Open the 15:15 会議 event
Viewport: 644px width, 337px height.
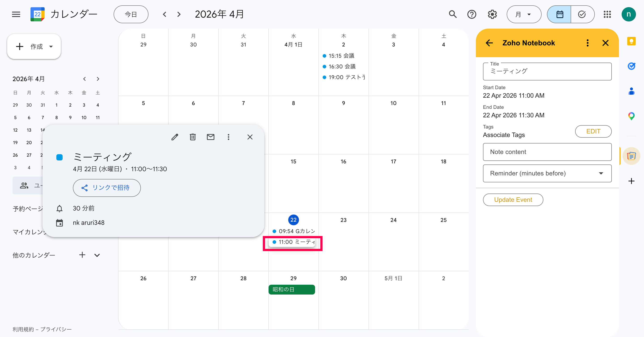pyautogui.click(x=341, y=56)
